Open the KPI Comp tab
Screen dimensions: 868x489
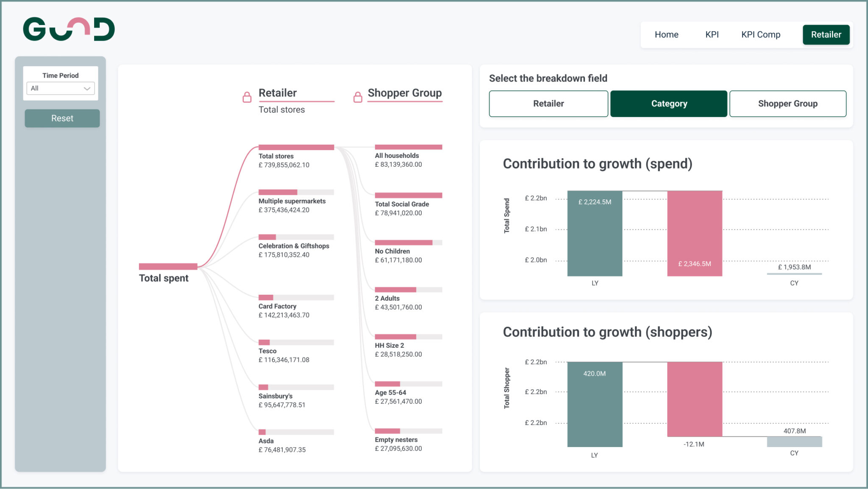(x=760, y=34)
